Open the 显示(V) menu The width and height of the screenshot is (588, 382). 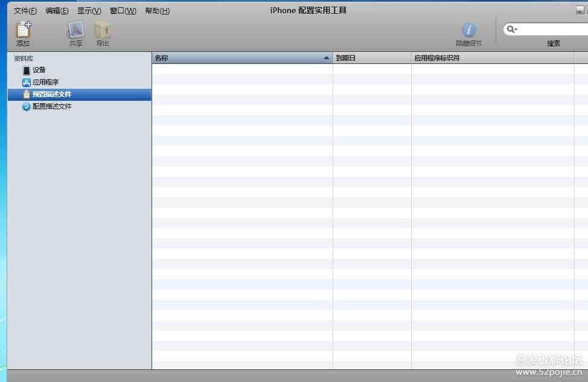89,11
